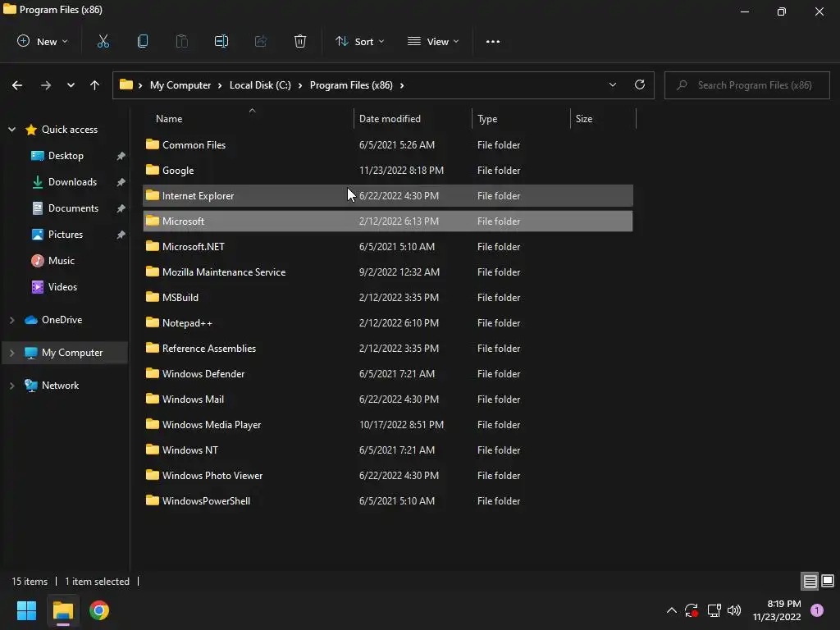Viewport: 840px width, 630px height.
Task: Click the My Computer breadcrumb
Action: (x=180, y=85)
